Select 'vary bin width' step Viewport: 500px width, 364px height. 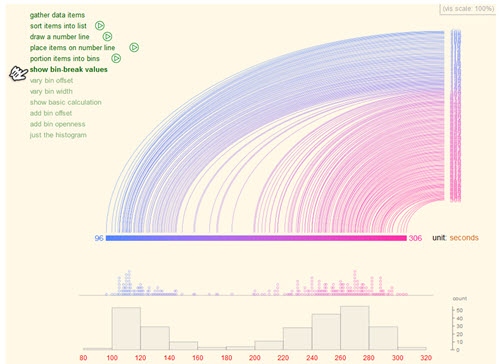click(51, 91)
